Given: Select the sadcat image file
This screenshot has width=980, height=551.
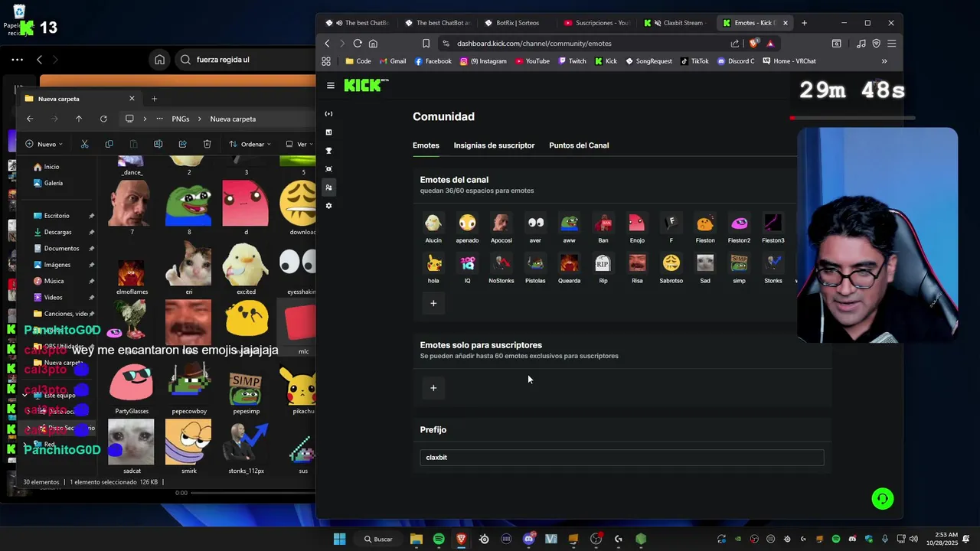Looking at the screenshot, I should (x=132, y=448).
